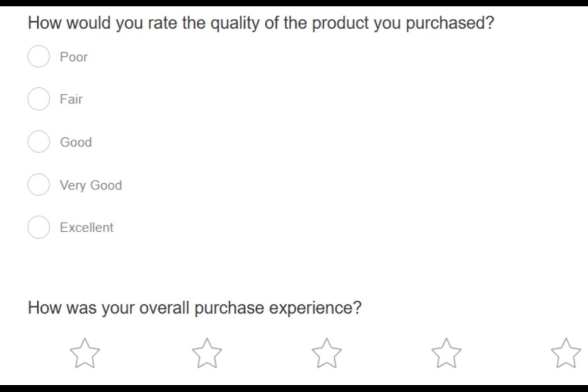Choose the Fair radio button circle

coord(38,99)
